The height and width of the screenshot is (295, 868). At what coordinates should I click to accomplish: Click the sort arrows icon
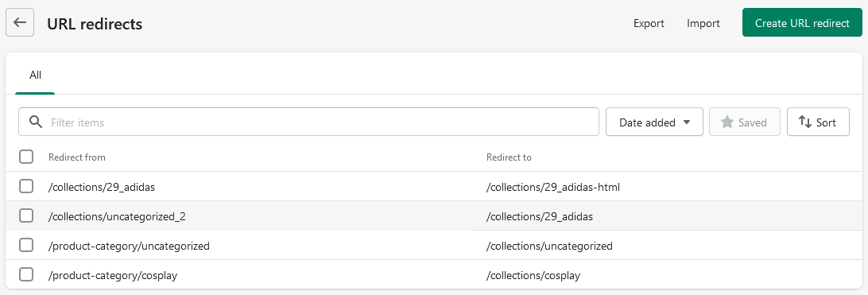pos(805,122)
